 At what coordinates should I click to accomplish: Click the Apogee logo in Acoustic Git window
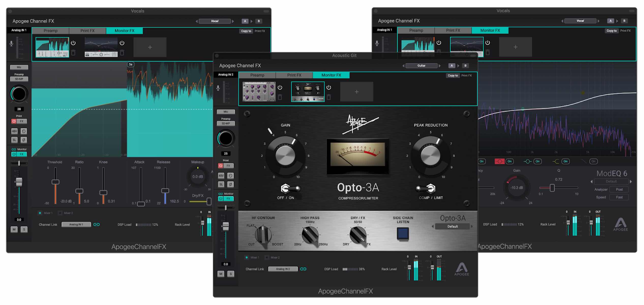[x=462, y=269]
